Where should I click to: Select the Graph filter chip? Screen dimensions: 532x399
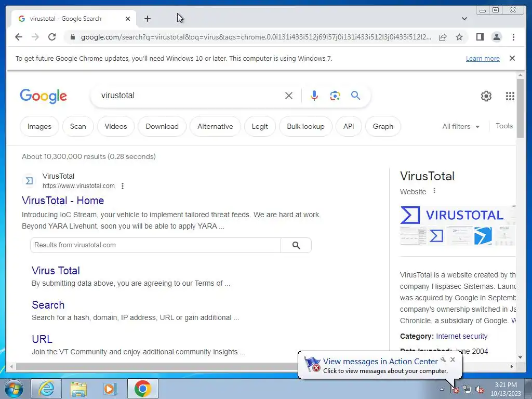pos(383,126)
